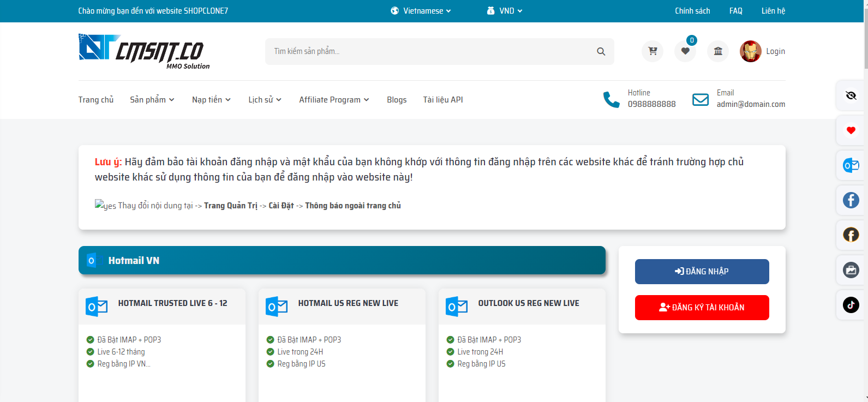Open the Nạp tiền dropdown menu
868x402 pixels.
211,100
